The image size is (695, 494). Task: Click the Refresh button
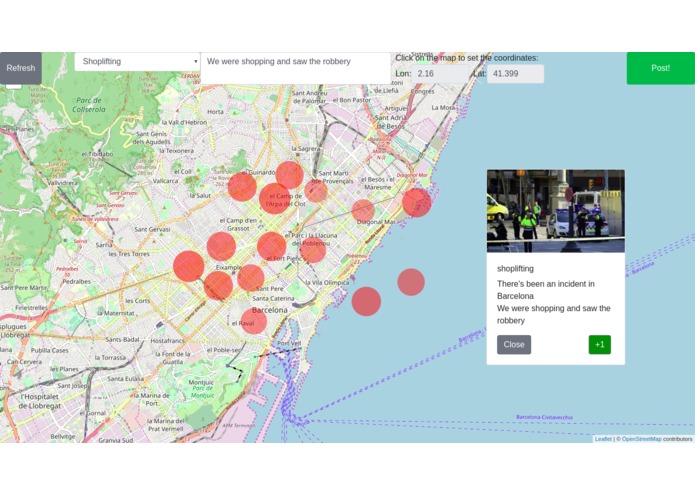(x=21, y=68)
